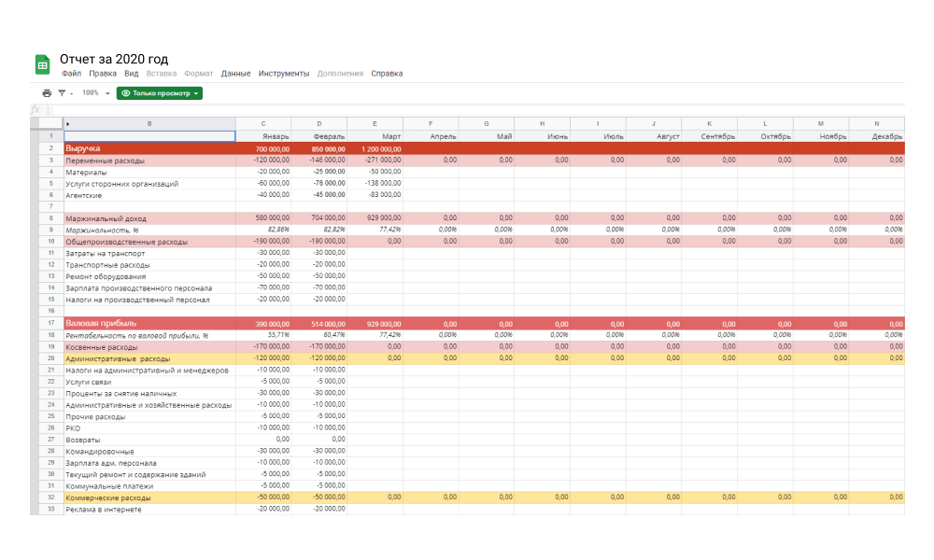This screenshot has width=934, height=560.
Task: Click the 'Реклама в интернете' cell
Action: pos(149,510)
